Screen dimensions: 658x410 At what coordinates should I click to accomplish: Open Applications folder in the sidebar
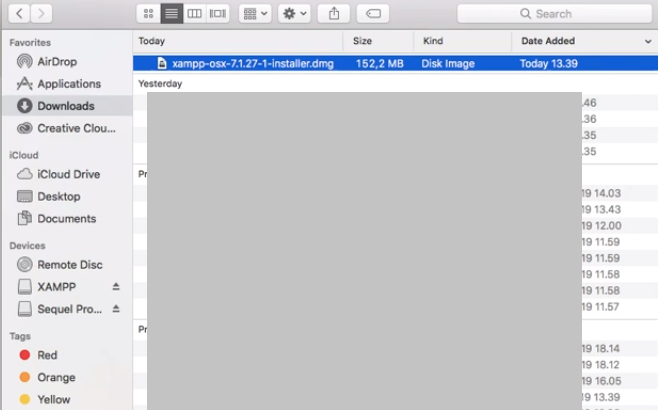(x=68, y=84)
